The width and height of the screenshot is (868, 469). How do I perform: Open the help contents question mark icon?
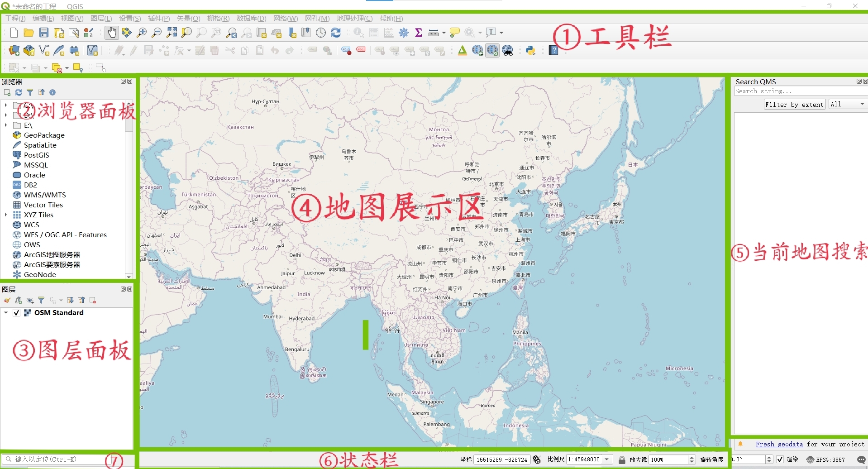coord(553,50)
